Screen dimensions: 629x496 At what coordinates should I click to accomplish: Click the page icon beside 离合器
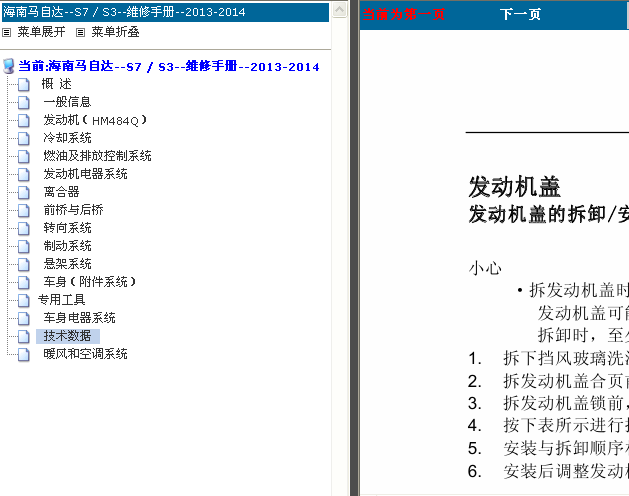pyautogui.click(x=24, y=193)
